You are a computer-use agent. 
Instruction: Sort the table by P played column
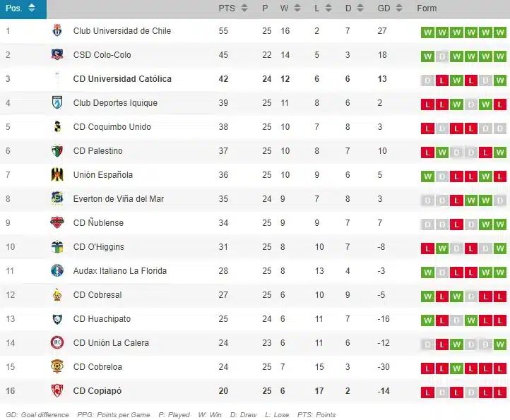tap(271, 8)
